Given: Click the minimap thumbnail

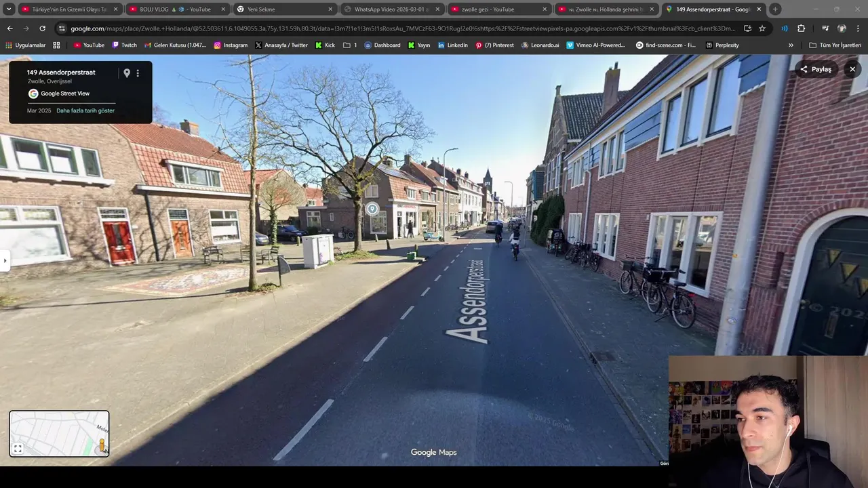Looking at the screenshot, I should click(59, 434).
